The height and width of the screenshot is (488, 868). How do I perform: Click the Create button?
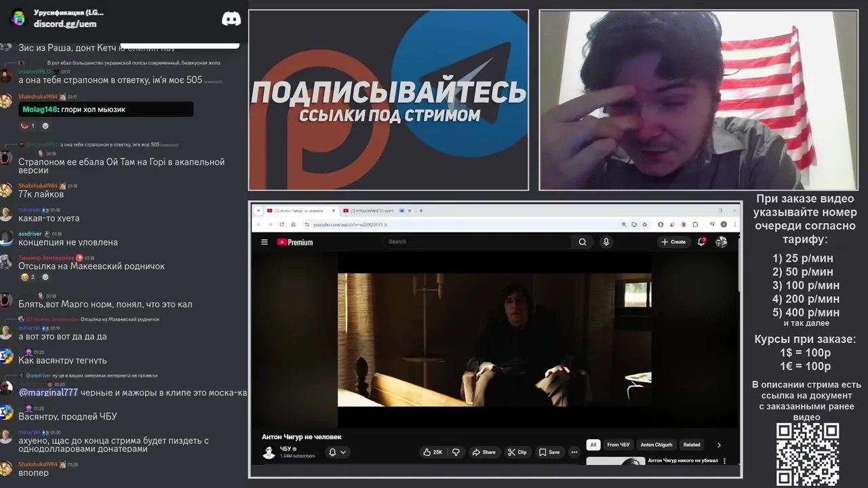click(673, 242)
